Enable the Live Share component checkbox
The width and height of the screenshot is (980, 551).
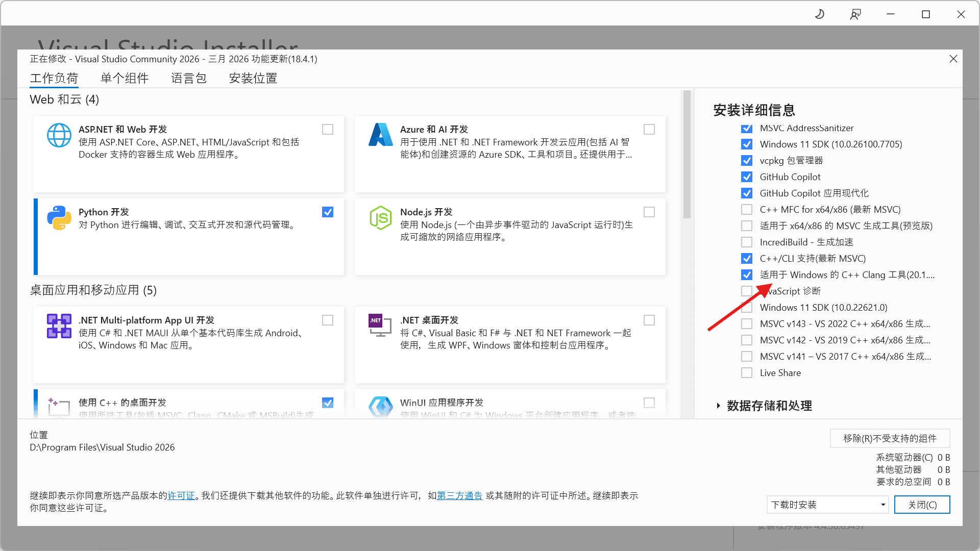747,373
